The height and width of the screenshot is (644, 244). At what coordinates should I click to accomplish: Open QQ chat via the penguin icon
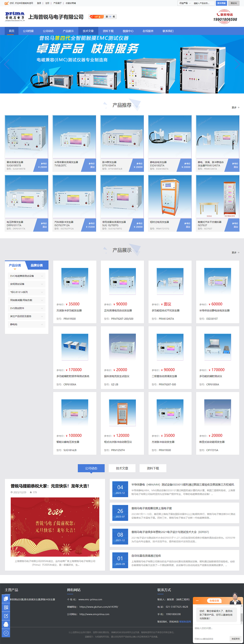tap(6, 624)
